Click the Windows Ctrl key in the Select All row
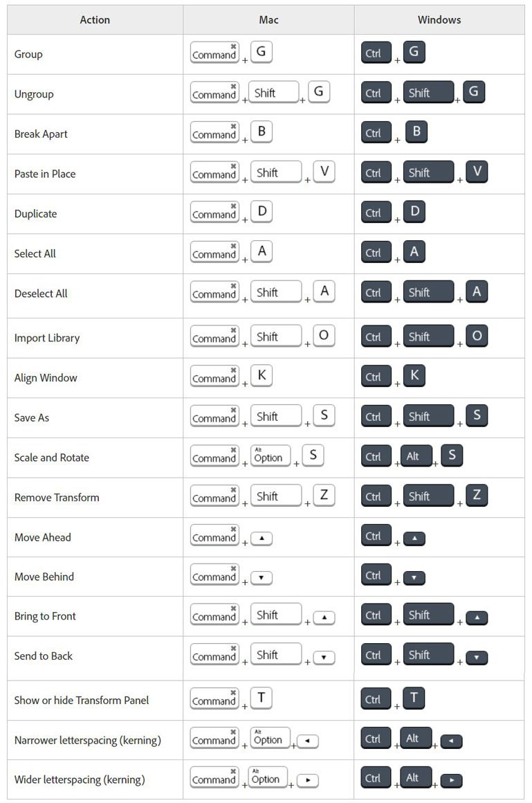 376,252
